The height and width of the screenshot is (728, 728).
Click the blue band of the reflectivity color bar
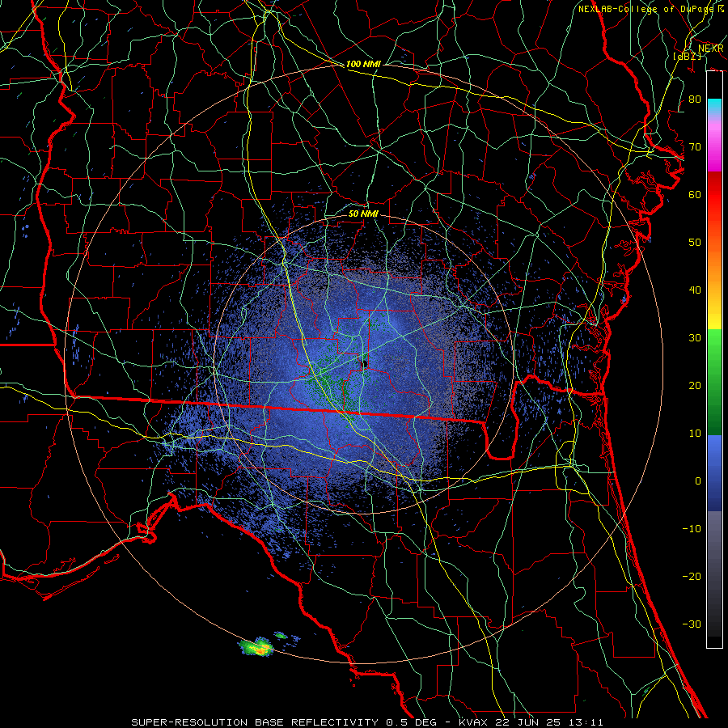[x=714, y=472]
